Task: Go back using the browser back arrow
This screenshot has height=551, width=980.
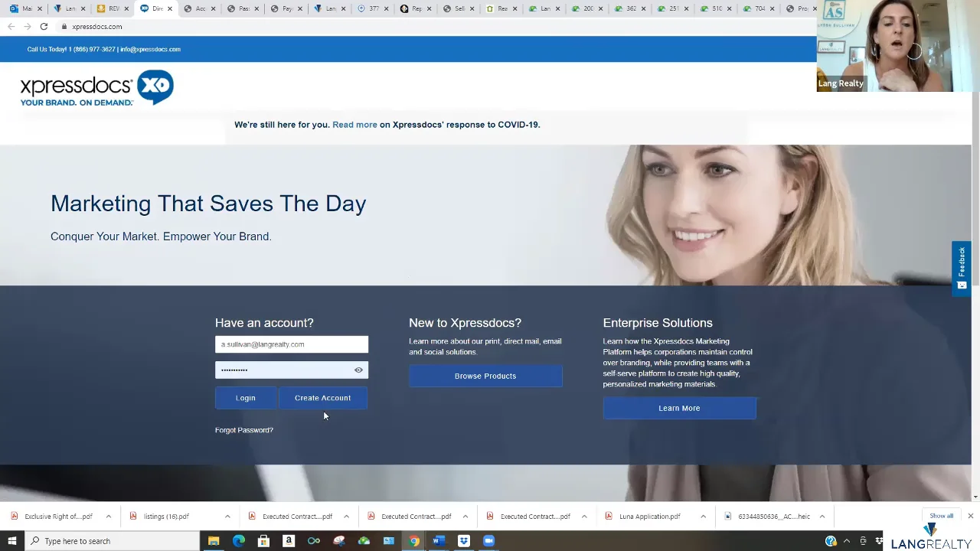Action: click(11, 26)
